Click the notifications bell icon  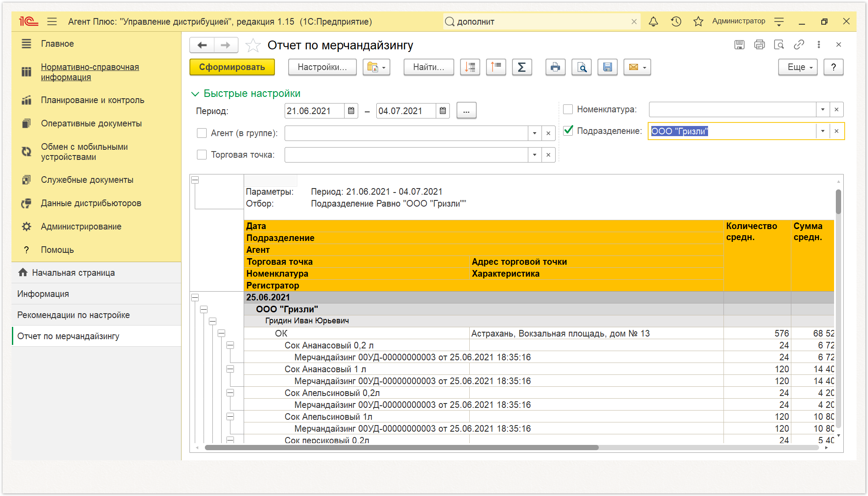[x=653, y=22]
